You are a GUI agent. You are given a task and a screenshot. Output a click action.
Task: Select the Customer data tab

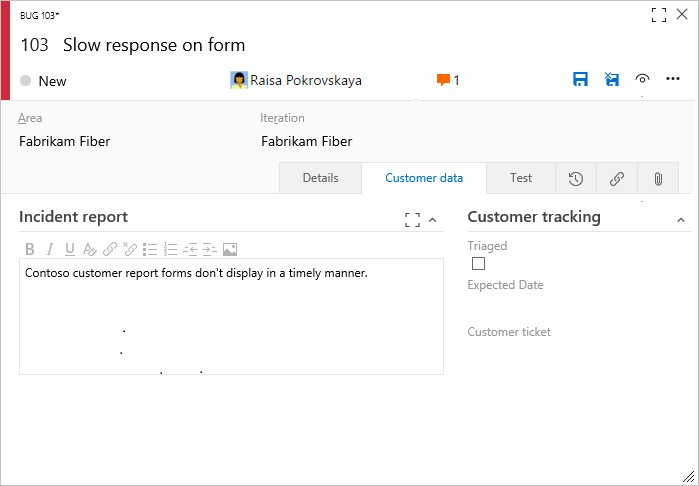[x=424, y=178]
